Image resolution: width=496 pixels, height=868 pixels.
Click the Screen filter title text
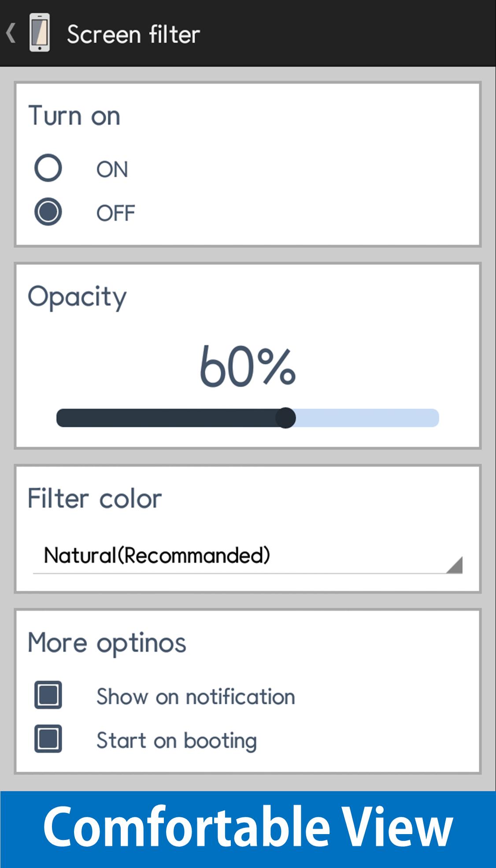[x=133, y=33]
